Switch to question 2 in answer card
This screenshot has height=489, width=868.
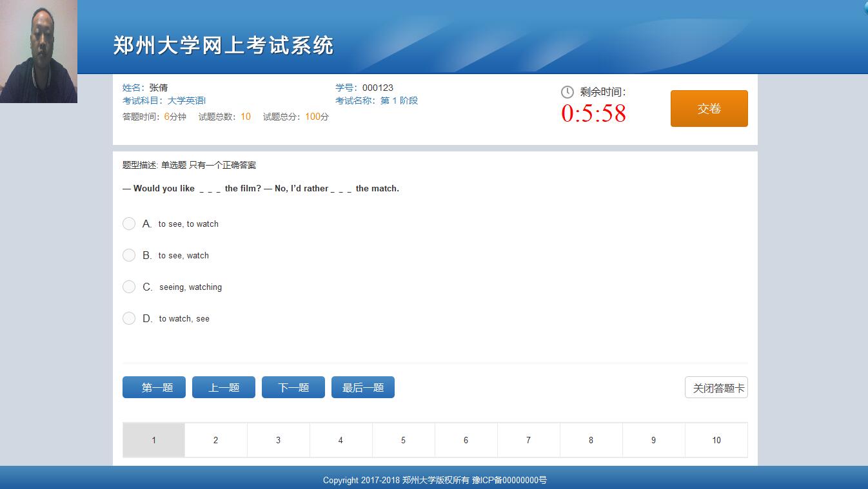(215, 440)
